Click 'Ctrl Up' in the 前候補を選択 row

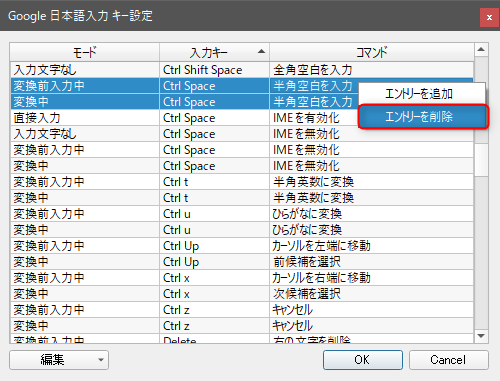(214, 262)
